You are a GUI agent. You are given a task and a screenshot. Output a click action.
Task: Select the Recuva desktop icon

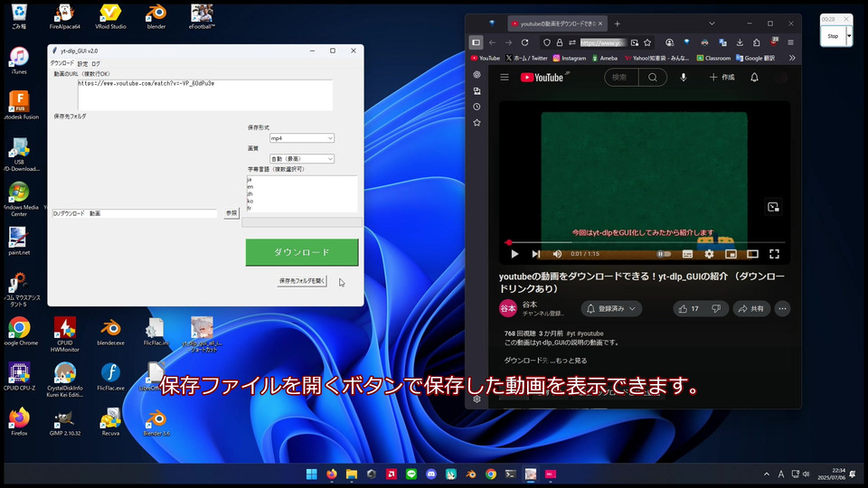[110, 422]
